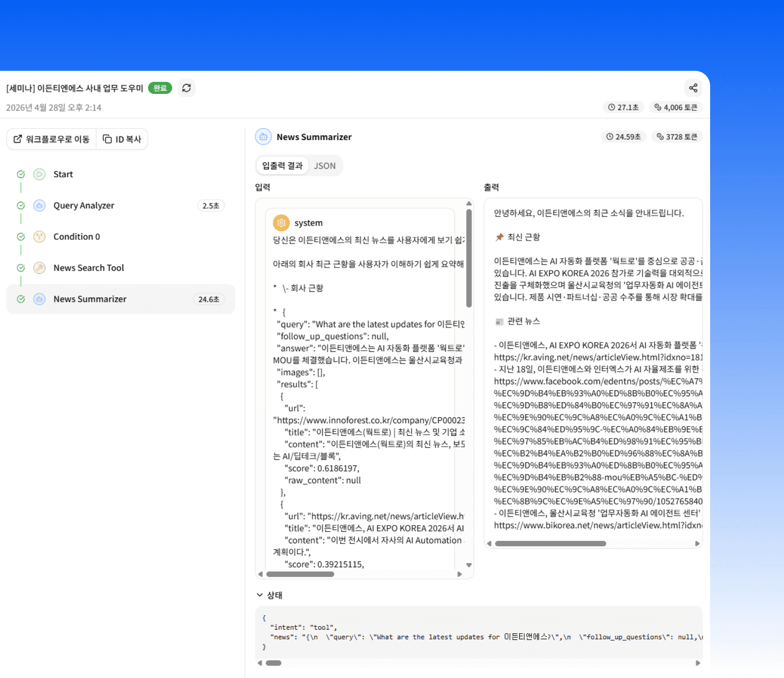
Task: Click the input panel horizontal scrollbar thumb
Action: (x=300, y=574)
